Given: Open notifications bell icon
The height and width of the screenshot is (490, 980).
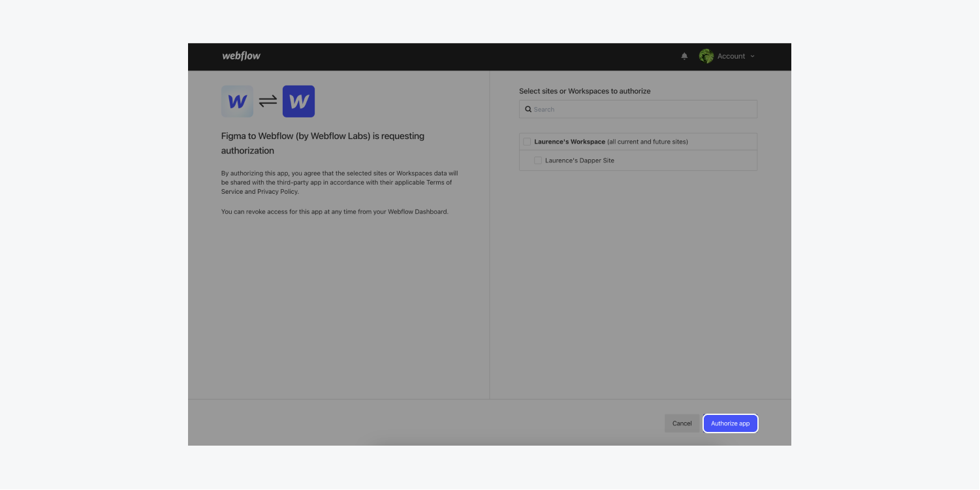Looking at the screenshot, I should point(684,56).
